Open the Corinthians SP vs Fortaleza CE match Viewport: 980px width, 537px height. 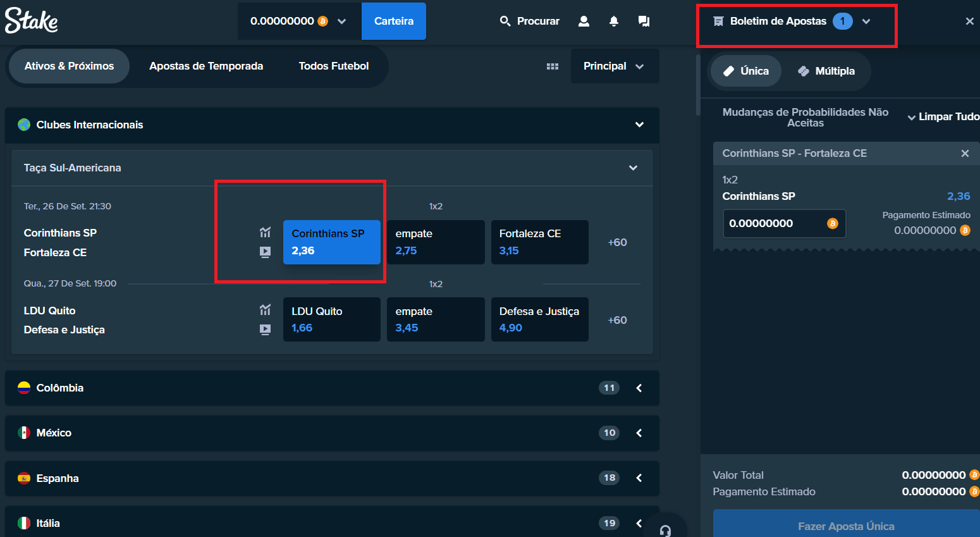pos(60,242)
